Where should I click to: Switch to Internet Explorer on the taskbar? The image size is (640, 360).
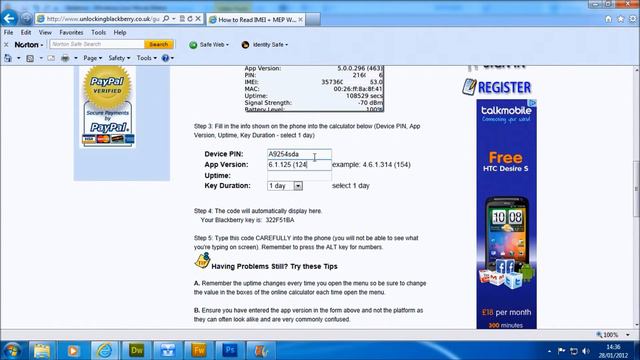(104, 351)
